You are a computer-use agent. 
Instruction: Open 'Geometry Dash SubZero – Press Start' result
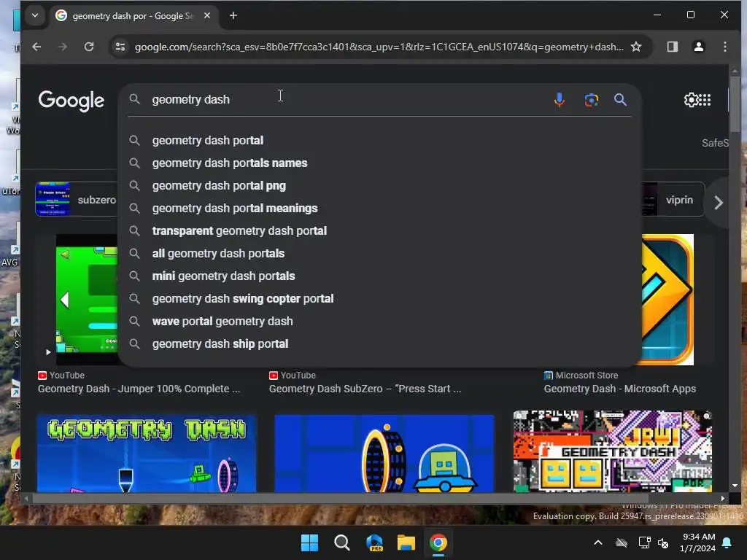pos(365,389)
